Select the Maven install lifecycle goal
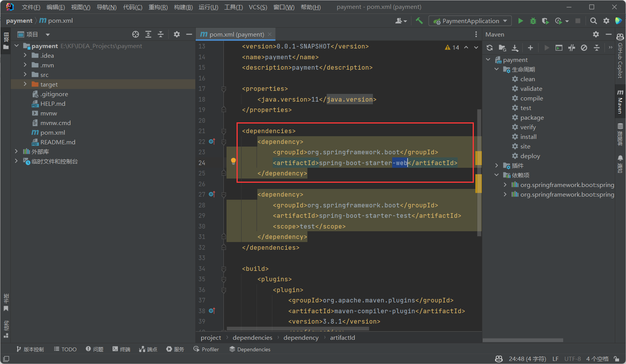Image resolution: width=626 pixels, height=364 pixels. click(528, 137)
